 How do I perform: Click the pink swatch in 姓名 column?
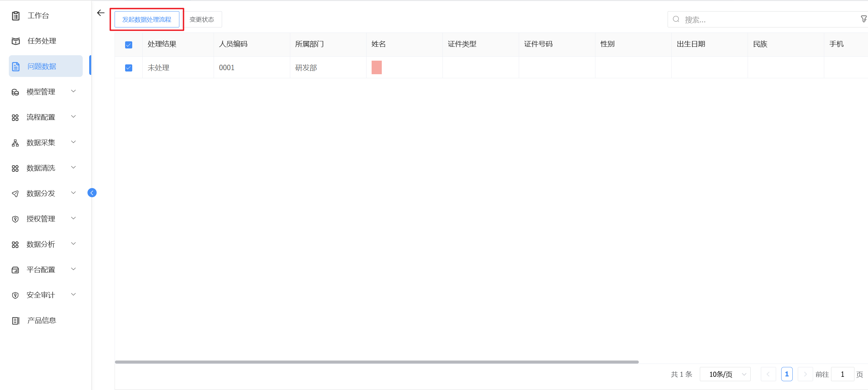pyautogui.click(x=376, y=67)
